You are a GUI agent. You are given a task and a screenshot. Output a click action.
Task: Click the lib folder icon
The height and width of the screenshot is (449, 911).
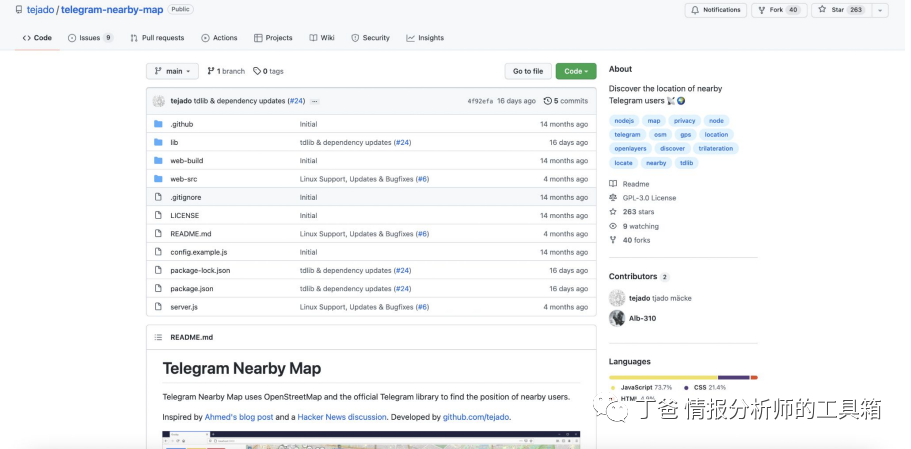tap(158, 142)
